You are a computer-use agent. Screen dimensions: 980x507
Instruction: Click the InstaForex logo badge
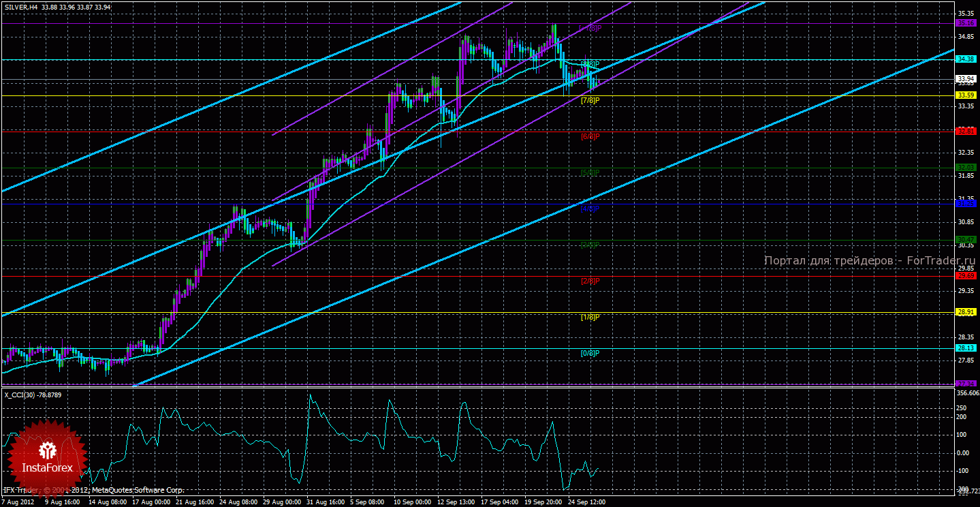(x=46, y=457)
